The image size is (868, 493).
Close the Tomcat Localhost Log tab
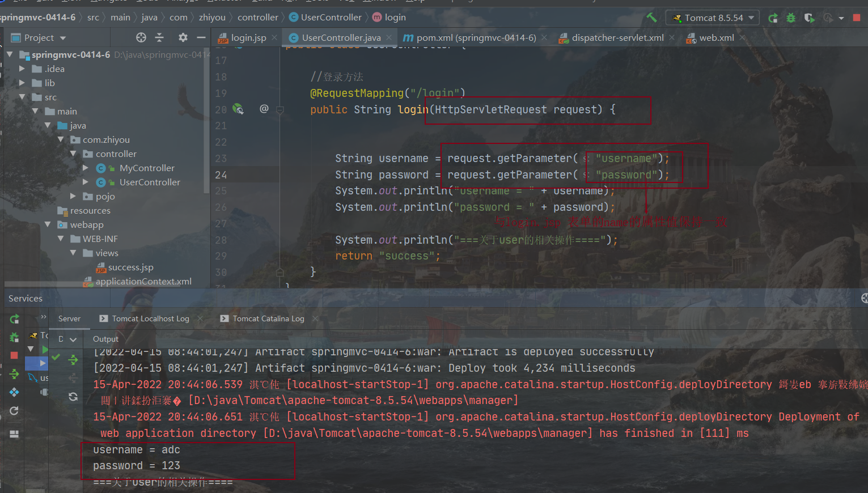[200, 318]
